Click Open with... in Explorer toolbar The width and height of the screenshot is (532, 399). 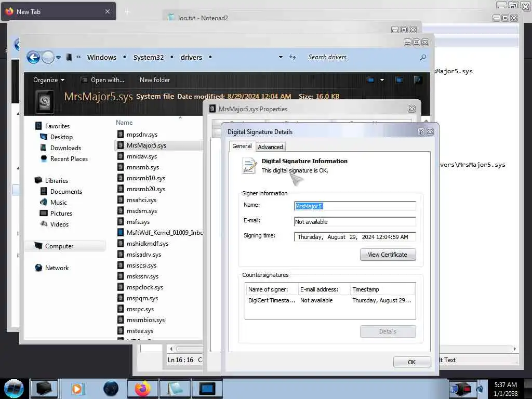[102, 80]
